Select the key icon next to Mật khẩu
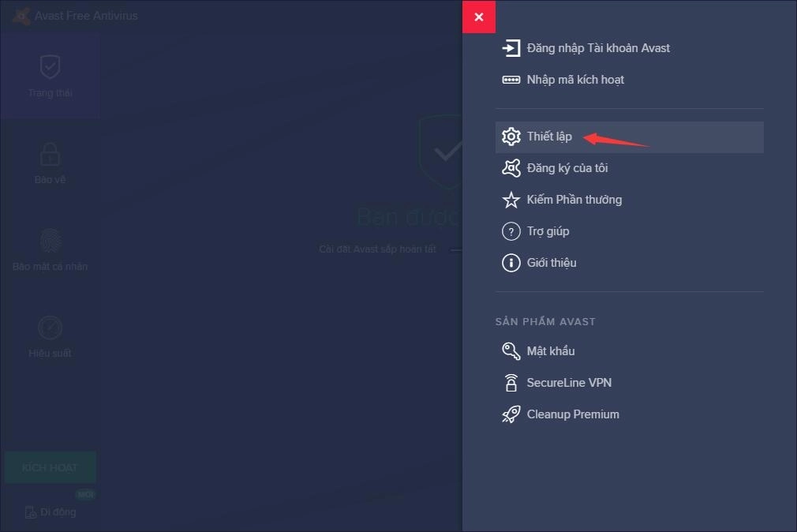 click(511, 350)
